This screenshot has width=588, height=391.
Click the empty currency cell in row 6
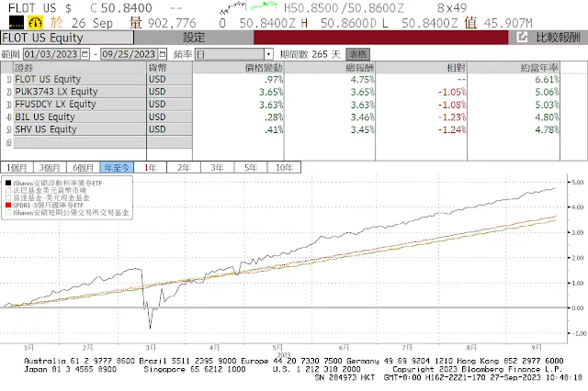169,142
